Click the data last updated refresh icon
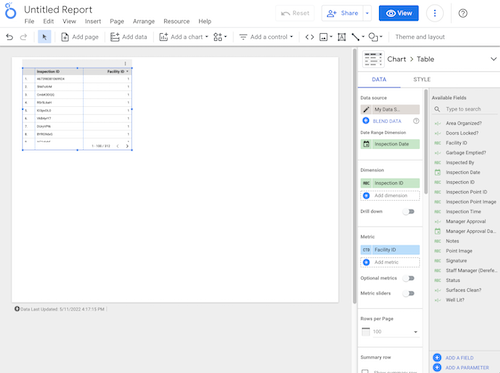500x373 pixels. (17, 309)
